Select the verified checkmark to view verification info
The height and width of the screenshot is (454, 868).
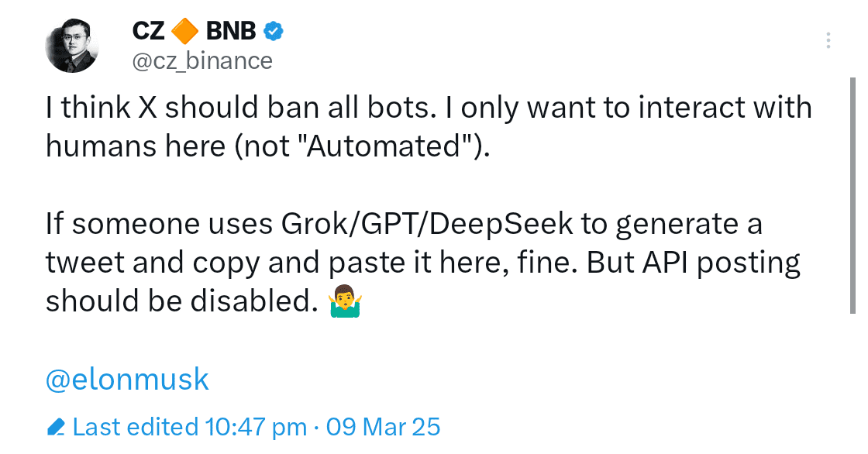coord(272,31)
